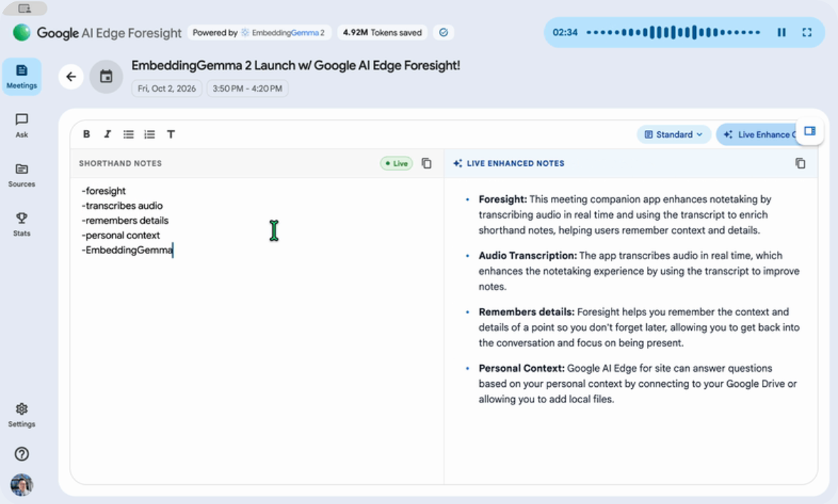Click the Live Enhance button

click(x=757, y=134)
